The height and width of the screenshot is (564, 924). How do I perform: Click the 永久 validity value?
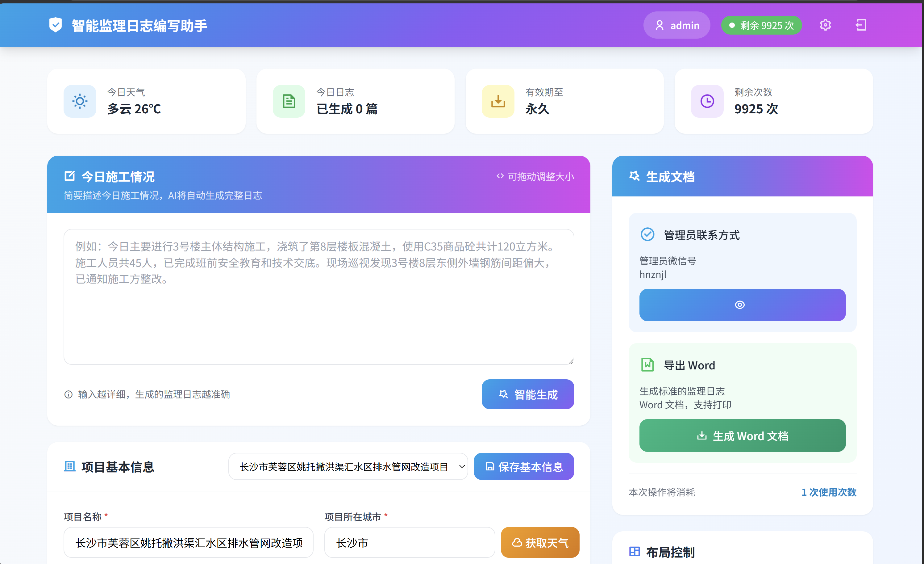click(537, 109)
